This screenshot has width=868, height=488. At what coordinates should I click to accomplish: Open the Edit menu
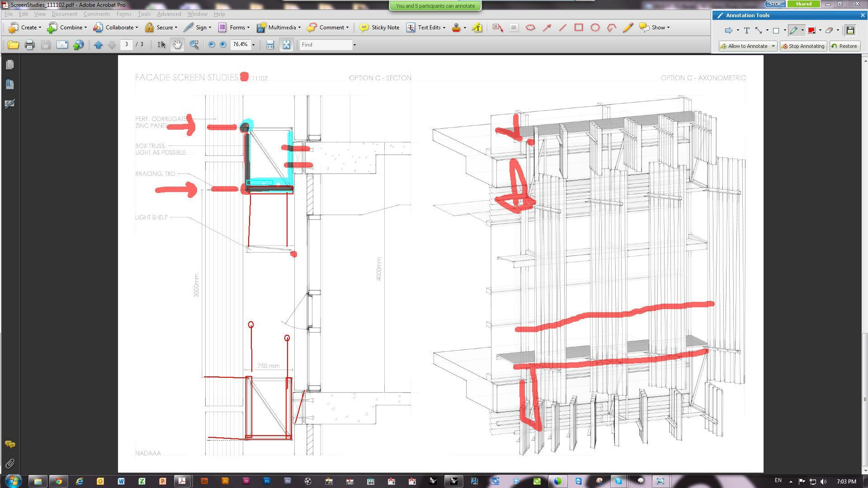click(24, 14)
